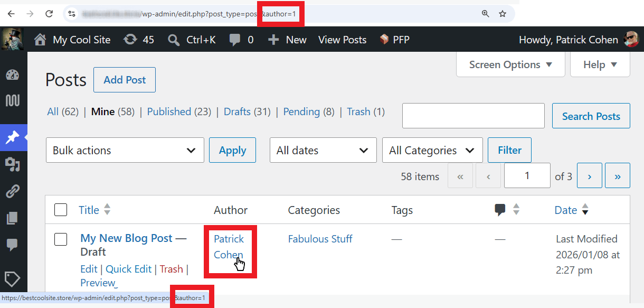The width and height of the screenshot is (644, 308).
Task: Jump to the last page of posts
Action: (618, 176)
